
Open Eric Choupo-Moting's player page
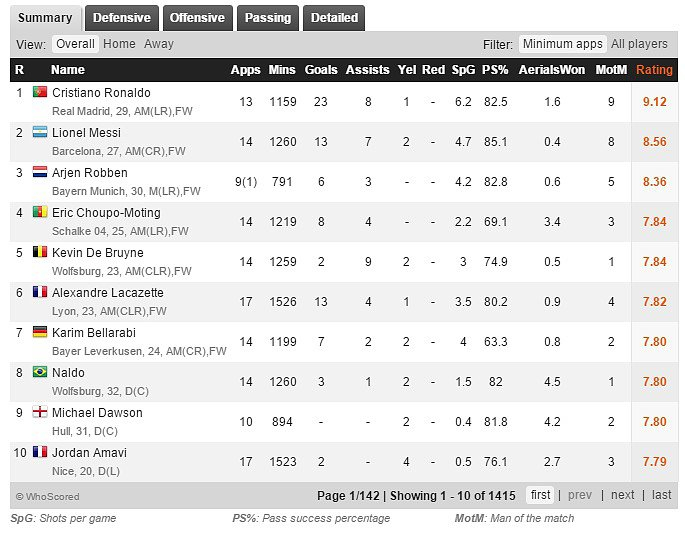point(106,213)
